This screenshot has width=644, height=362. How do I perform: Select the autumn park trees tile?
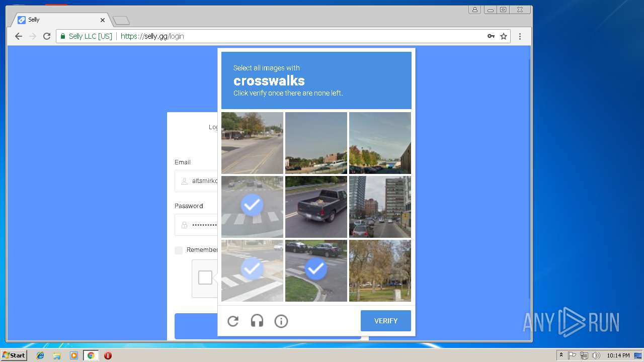[x=380, y=270]
